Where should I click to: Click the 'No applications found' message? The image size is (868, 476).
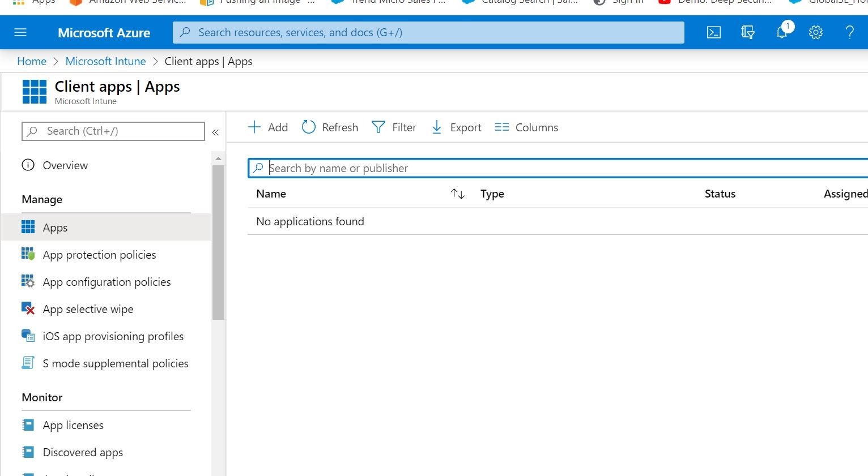coord(310,221)
